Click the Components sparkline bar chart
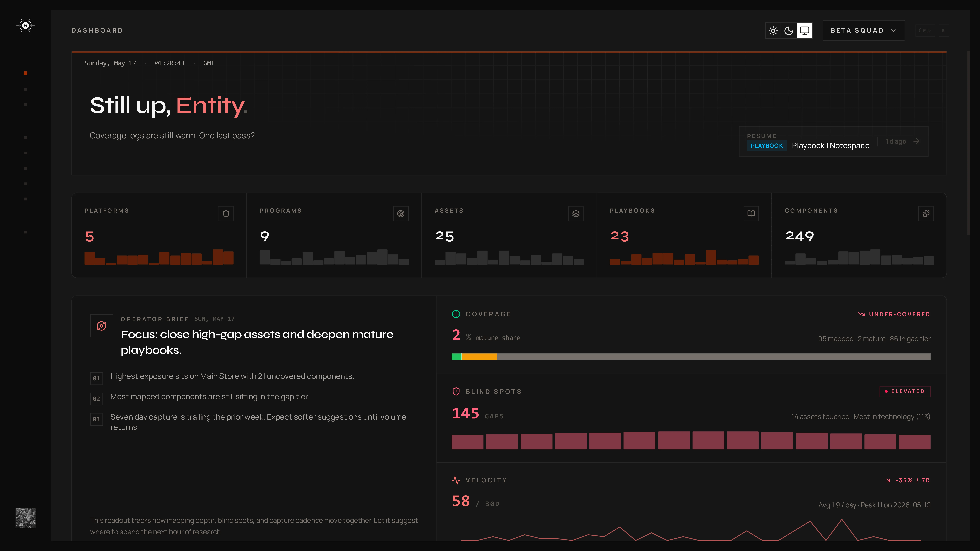Image resolution: width=980 pixels, height=551 pixels. coord(859,257)
